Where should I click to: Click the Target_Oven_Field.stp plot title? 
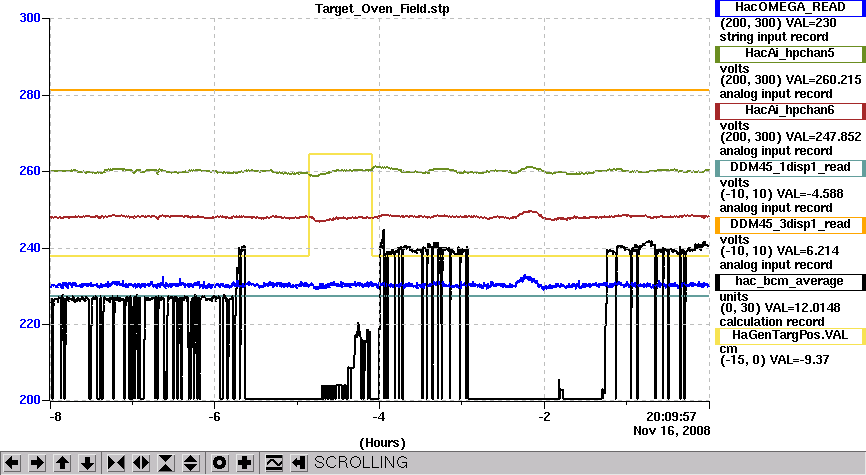[x=382, y=9]
